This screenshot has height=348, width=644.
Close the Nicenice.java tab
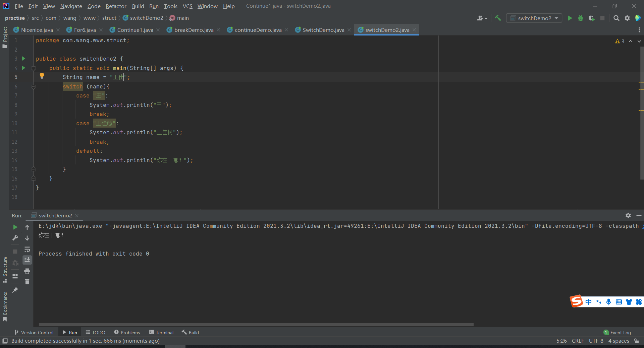pos(58,30)
